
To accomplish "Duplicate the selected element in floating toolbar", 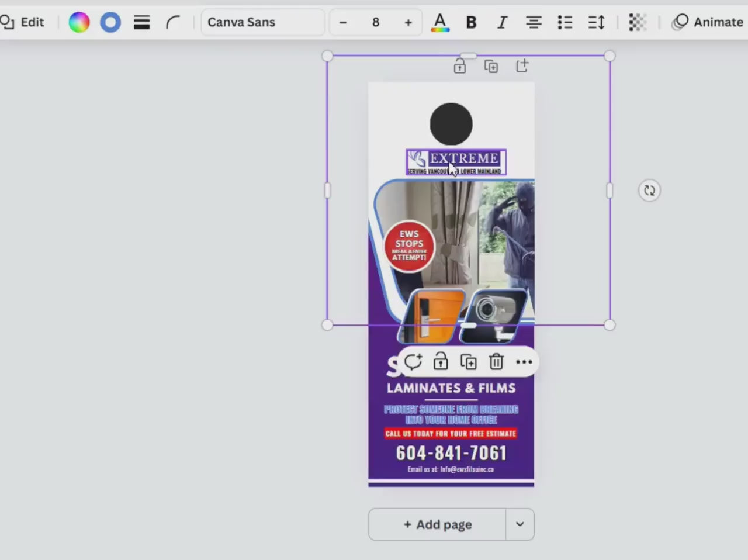I will [x=468, y=362].
